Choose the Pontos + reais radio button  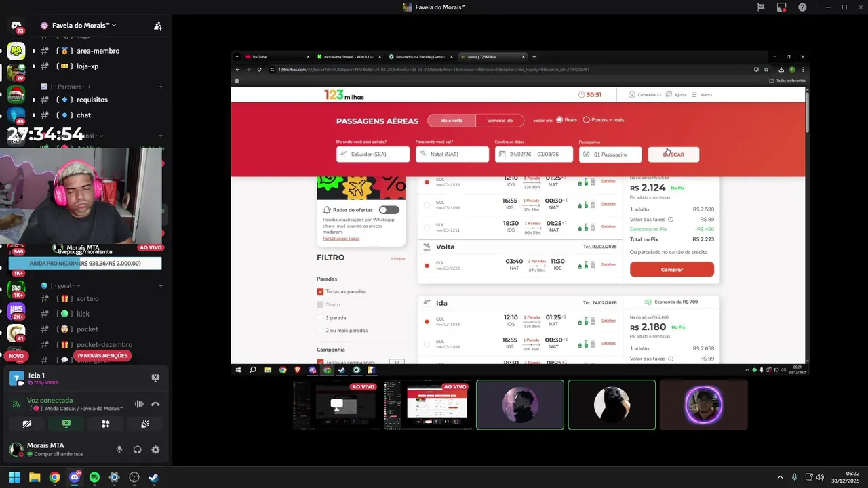[x=587, y=120]
